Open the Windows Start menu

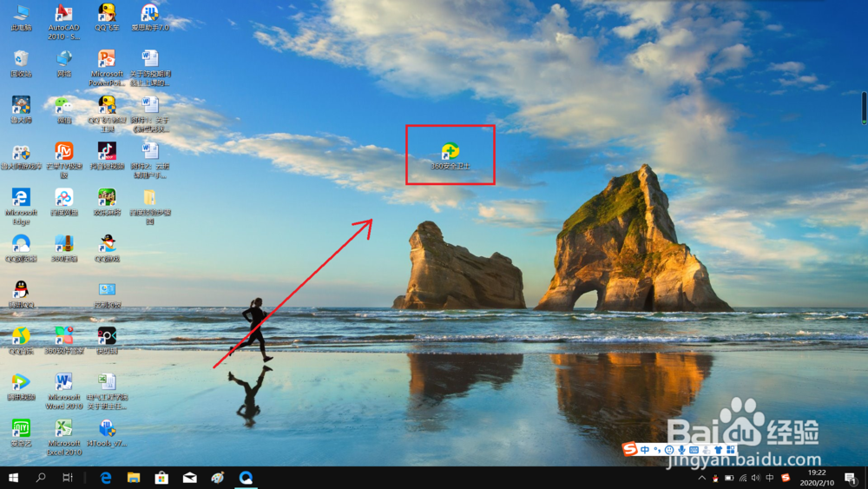pyautogui.click(x=13, y=478)
